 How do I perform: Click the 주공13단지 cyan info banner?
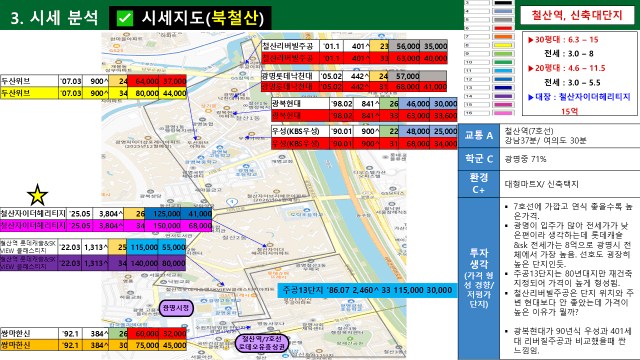[x=367, y=290]
